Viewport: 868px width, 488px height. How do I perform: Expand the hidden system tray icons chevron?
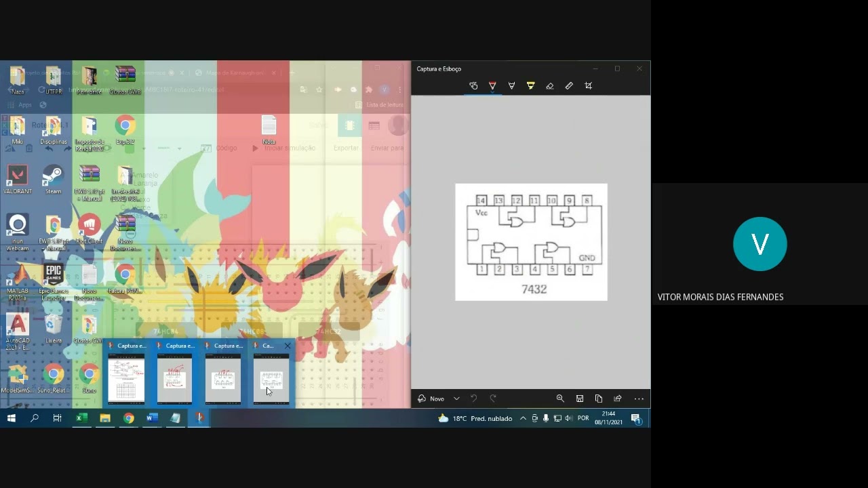tap(523, 418)
